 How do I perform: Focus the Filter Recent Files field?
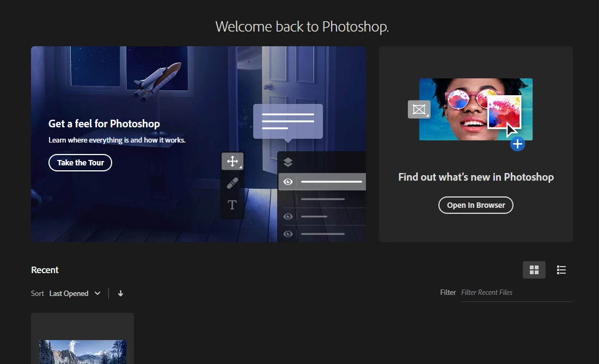pyautogui.click(x=516, y=293)
